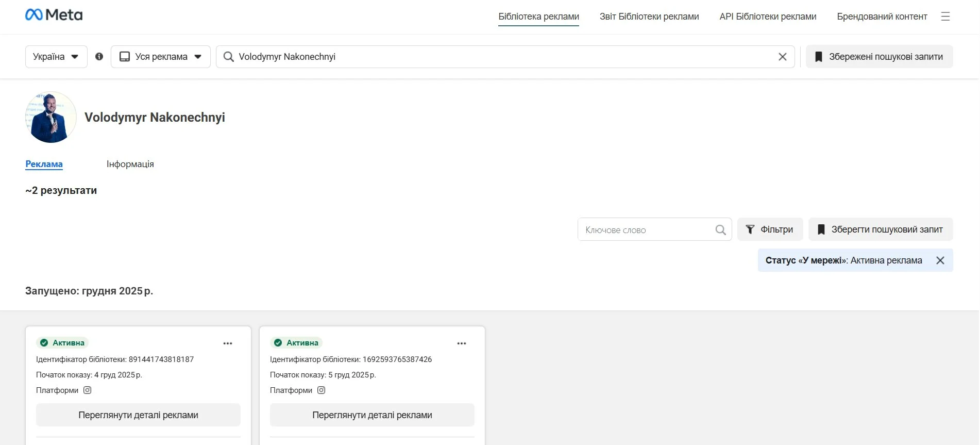Viewport: 980px width, 445px height.
Task: Open the Meta logo home link
Action: (x=54, y=15)
